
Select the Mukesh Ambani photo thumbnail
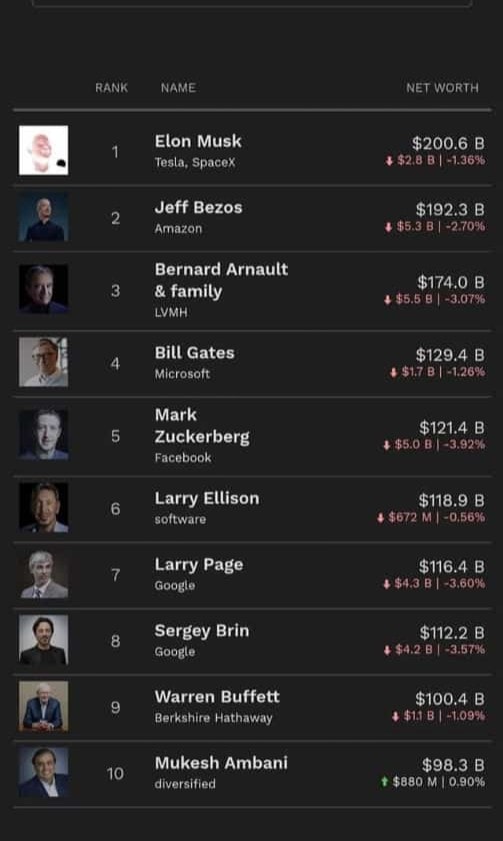(x=43, y=772)
